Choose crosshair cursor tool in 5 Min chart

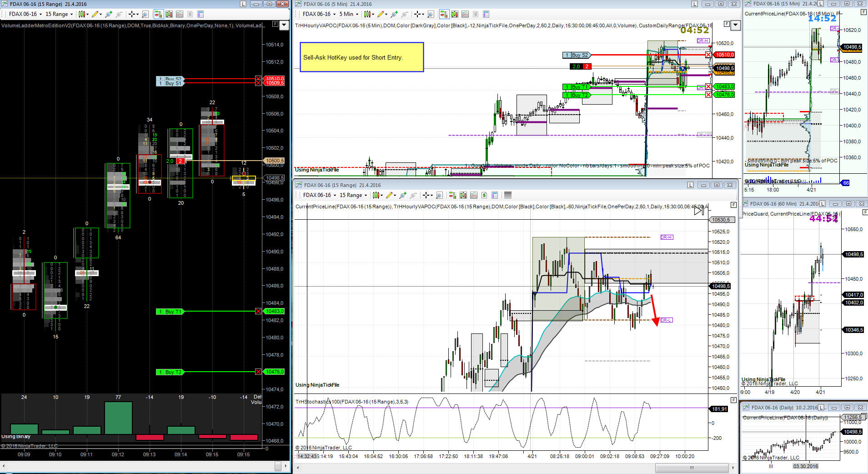pos(417,14)
